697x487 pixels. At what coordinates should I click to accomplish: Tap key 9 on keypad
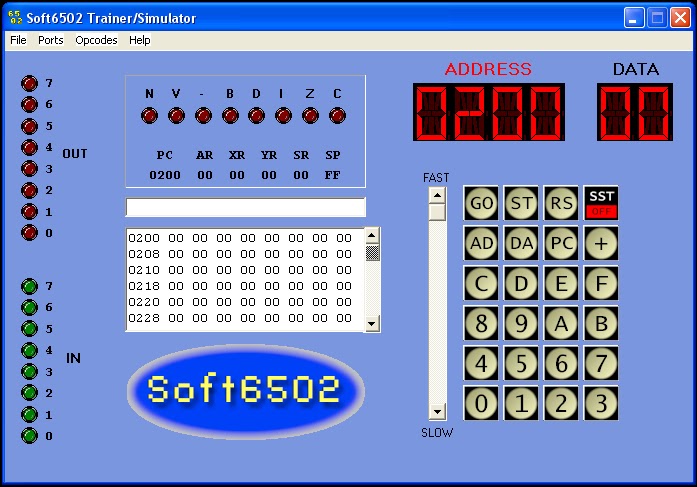click(x=521, y=323)
